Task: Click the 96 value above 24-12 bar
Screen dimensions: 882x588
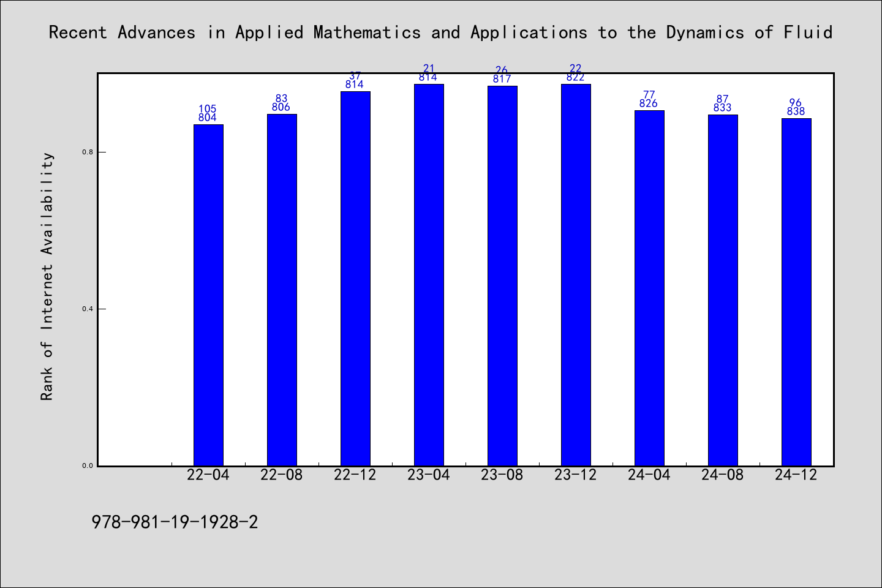Action: point(796,103)
